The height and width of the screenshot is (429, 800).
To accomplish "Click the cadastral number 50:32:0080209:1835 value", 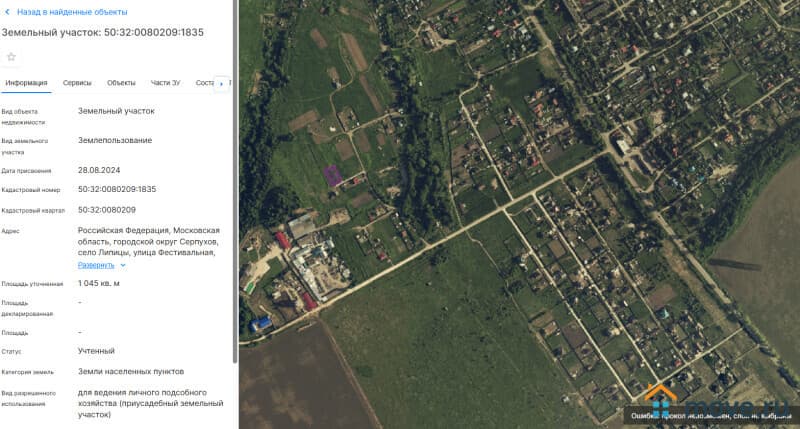I will pyautogui.click(x=117, y=189).
